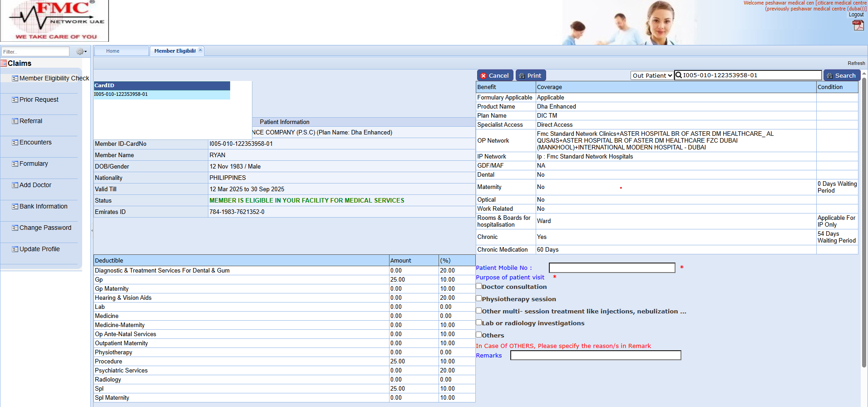This screenshot has height=407, width=868.
Task: Click the Add Doctor sidebar icon
Action: click(x=15, y=185)
